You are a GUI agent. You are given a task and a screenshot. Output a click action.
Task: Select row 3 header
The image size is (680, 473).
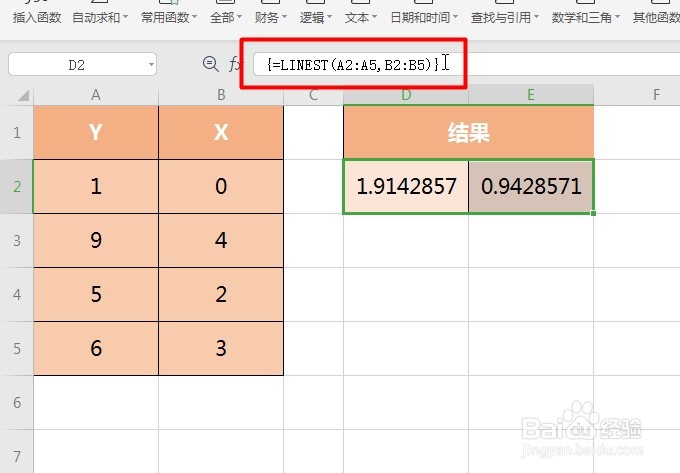[16, 240]
